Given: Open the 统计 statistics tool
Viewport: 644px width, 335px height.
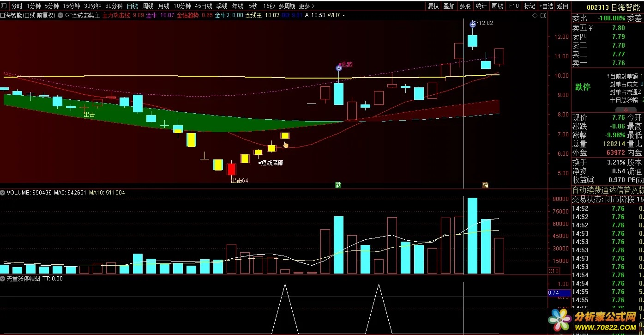Looking at the screenshot, I should (x=481, y=6).
